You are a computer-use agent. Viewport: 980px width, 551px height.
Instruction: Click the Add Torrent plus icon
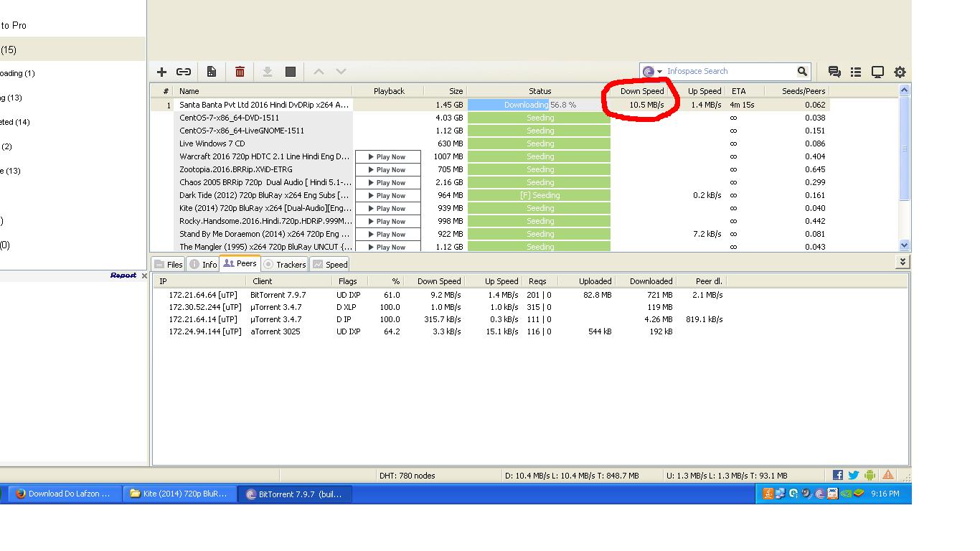[x=161, y=72]
